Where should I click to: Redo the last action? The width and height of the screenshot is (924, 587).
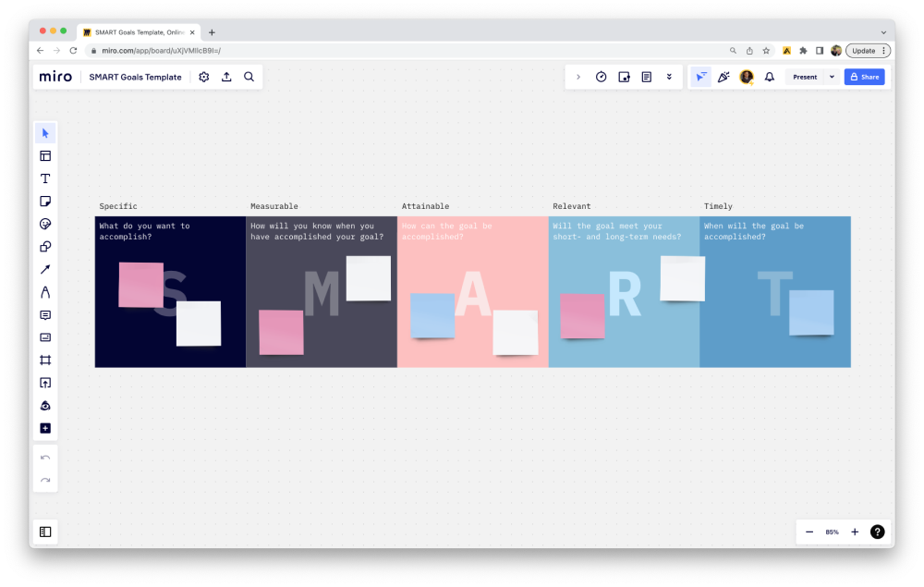click(45, 481)
